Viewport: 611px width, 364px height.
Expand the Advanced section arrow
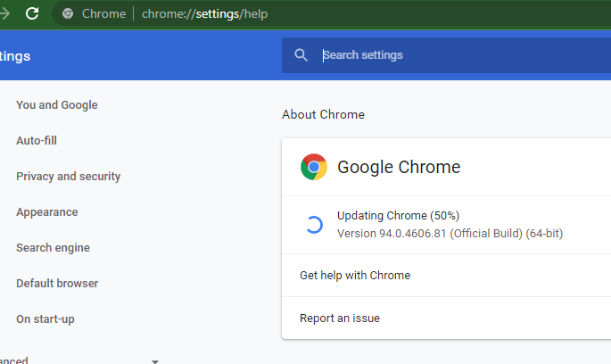point(154,361)
